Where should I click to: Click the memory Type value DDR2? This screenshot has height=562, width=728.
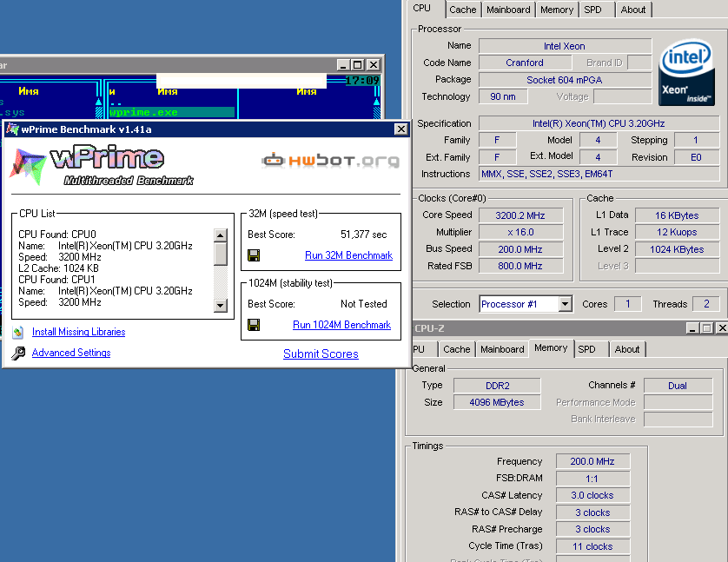pos(497,386)
